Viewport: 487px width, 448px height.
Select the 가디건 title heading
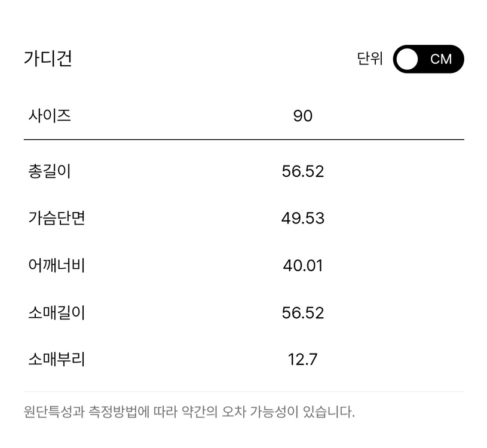[48, 59]
